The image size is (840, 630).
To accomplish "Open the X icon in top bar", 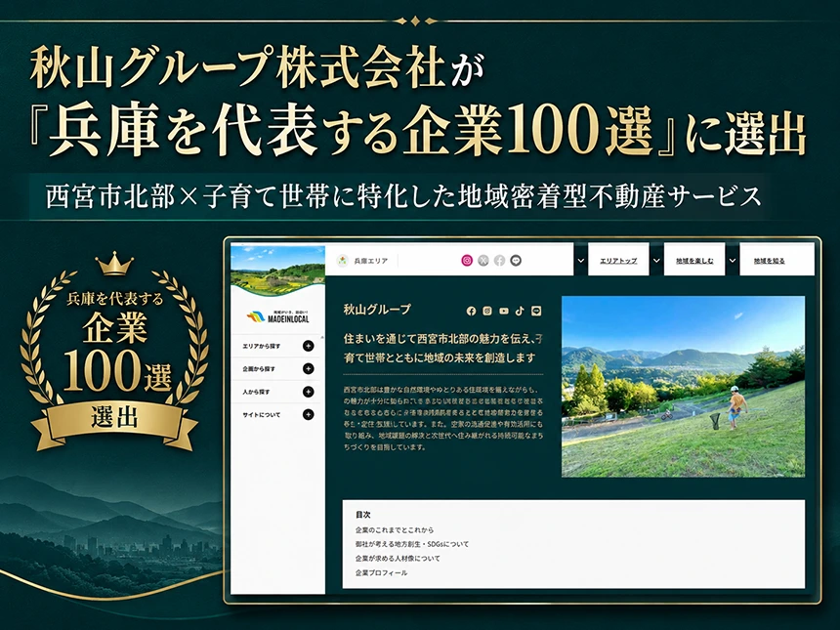I will click(x=483, y=261).
